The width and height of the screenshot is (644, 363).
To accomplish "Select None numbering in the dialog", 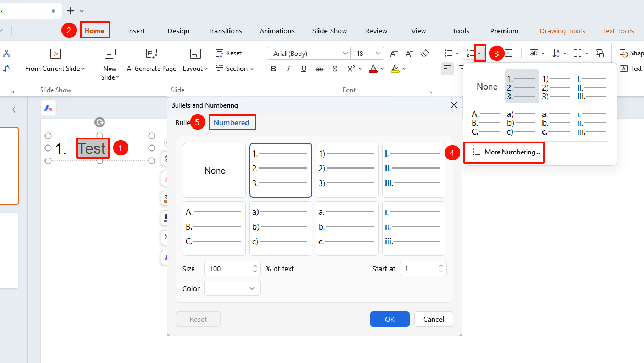I will point(215,170).
